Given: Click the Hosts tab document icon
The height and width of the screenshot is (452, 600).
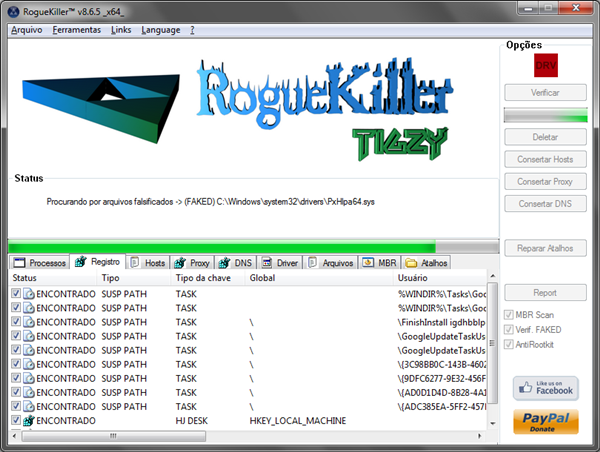Looking at the screenshot, I should pyautogui.click(x=135, y=263).
